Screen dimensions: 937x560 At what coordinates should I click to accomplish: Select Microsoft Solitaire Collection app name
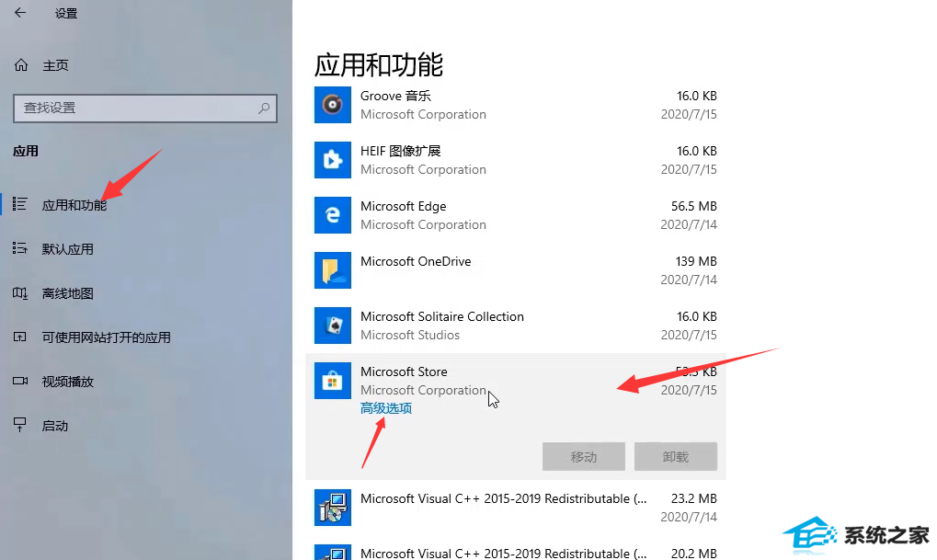coord(442,316)
